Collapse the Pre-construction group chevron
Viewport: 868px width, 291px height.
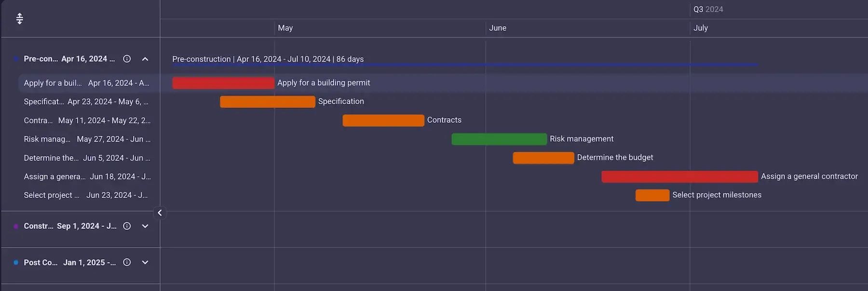pyautogui.click(x=145, y=59)
